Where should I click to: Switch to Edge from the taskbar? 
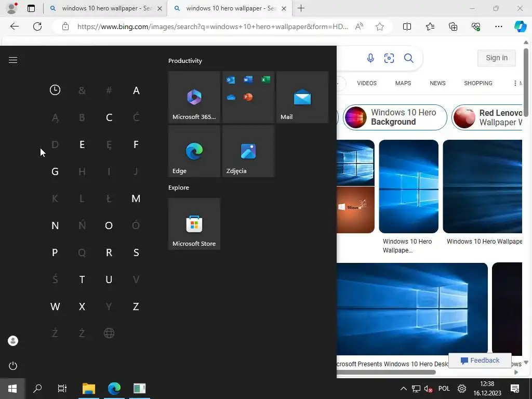click(114, 389)
